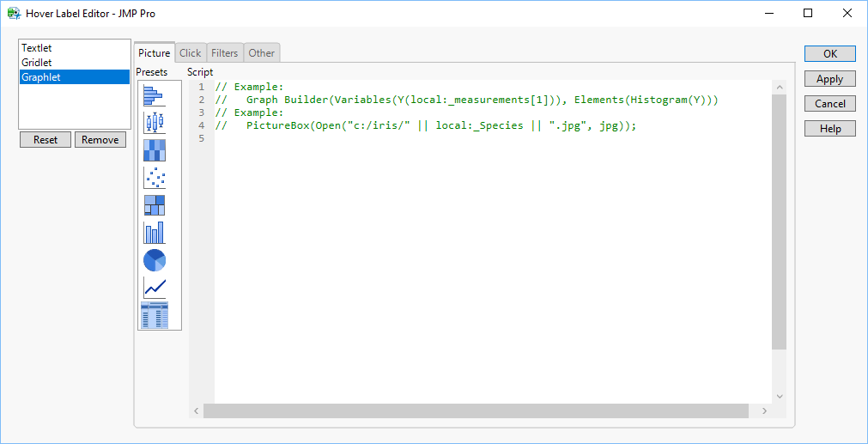868x444 pixels.
Task: Select the Line Chart preset icon
Action: 154,288
